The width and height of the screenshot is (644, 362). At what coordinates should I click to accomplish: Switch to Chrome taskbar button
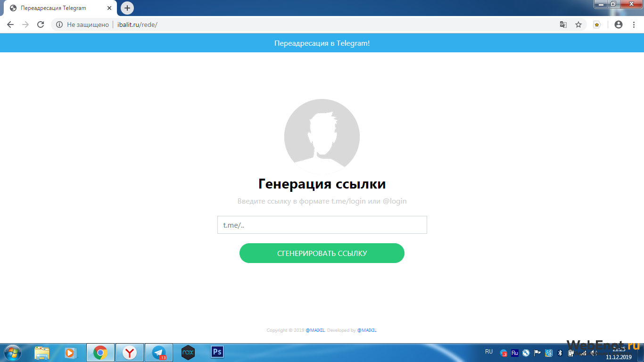[100, 353]
